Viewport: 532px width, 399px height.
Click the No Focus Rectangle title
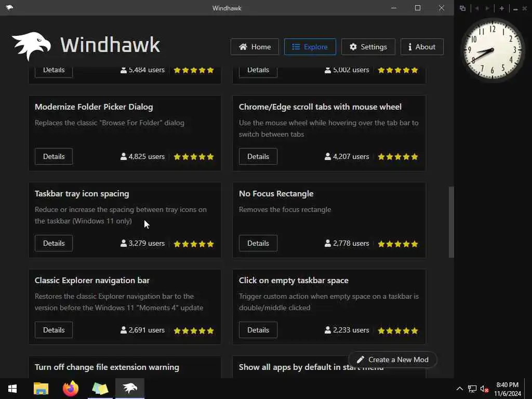[x=276, y=194]
